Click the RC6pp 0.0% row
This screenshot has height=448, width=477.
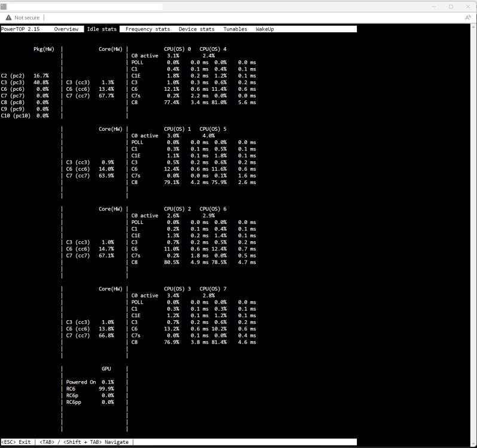[90, 402]
